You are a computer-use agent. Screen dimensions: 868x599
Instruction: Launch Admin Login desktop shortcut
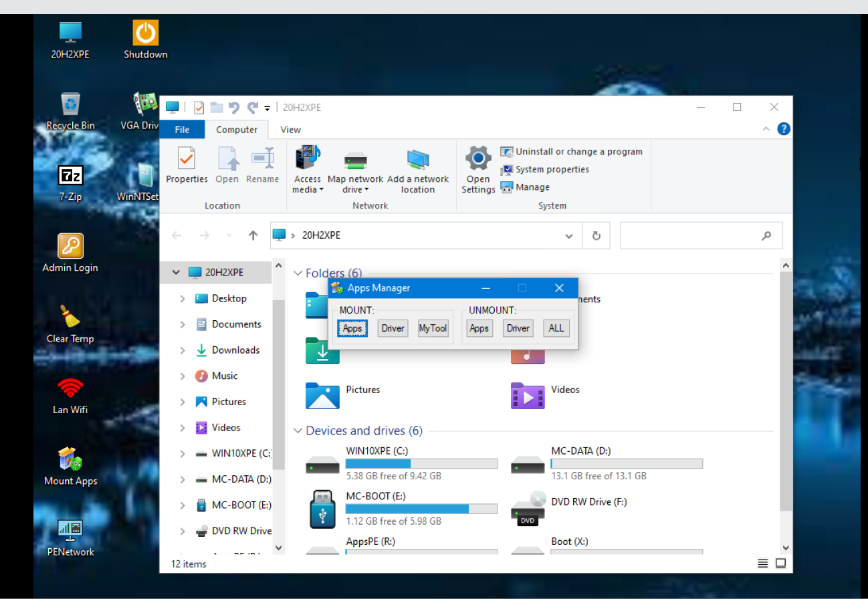point(70,253)
